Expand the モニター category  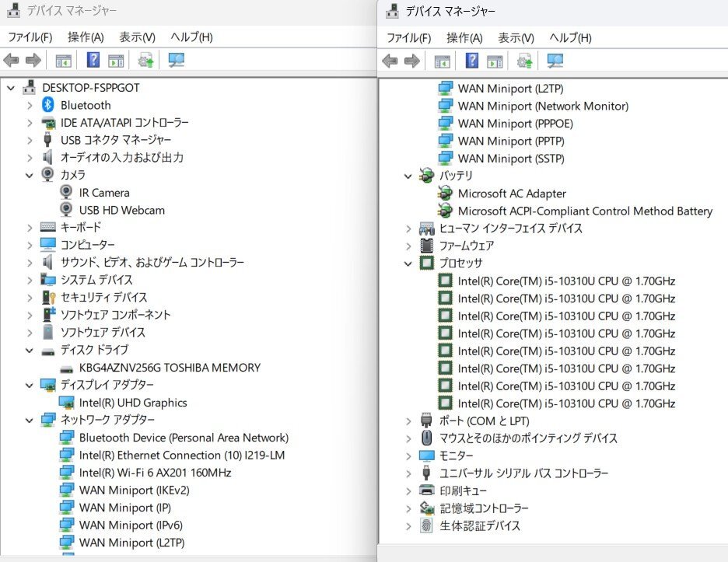pos(408,456)
